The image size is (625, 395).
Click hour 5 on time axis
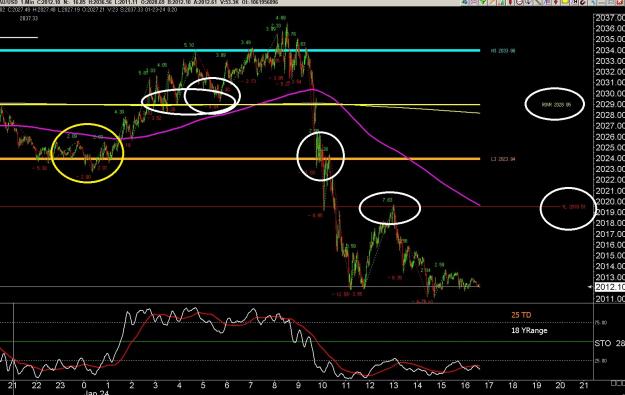pos(203,385)
